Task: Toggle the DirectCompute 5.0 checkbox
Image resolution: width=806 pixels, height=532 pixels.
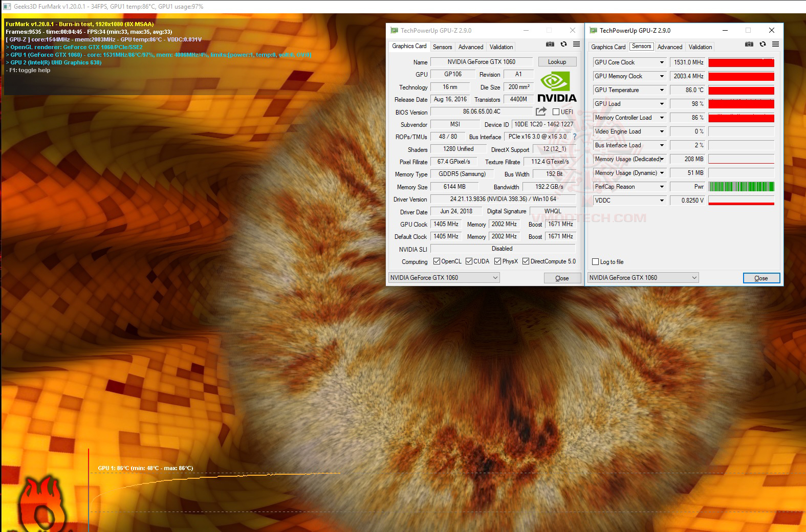Action: click(x=526, y=261)
